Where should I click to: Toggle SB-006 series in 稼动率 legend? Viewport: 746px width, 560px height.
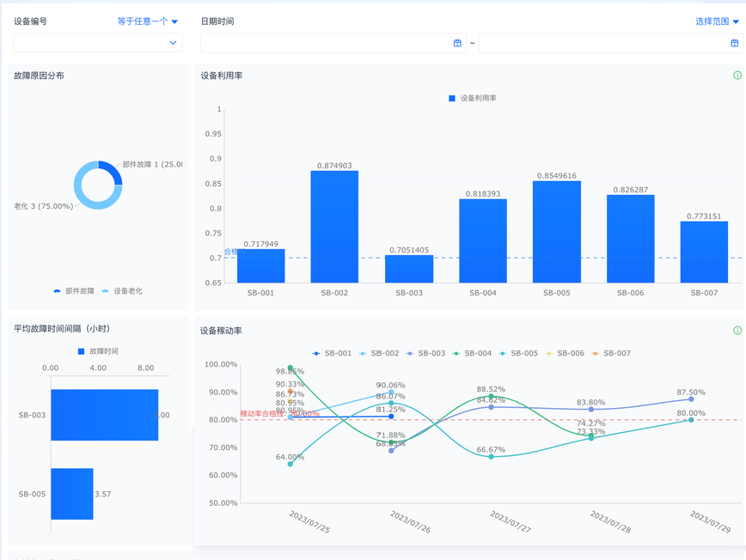(565, 353)
